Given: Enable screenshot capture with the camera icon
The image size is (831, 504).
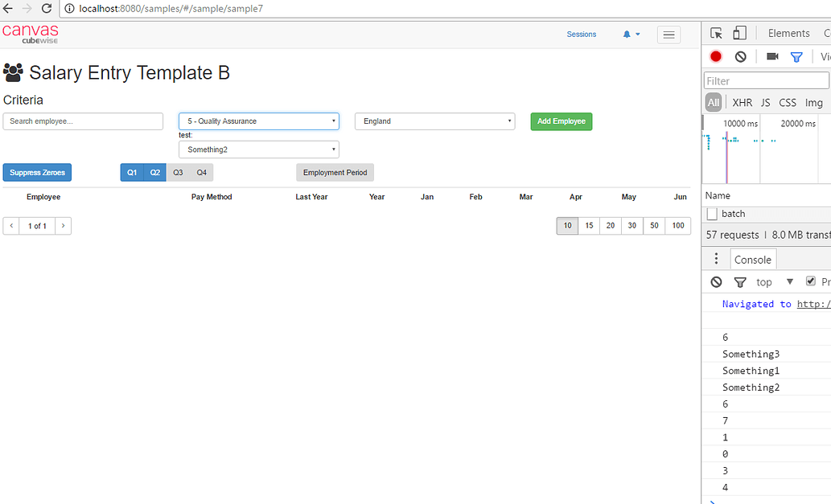Looking at the screenshot, I should (772, 56).
